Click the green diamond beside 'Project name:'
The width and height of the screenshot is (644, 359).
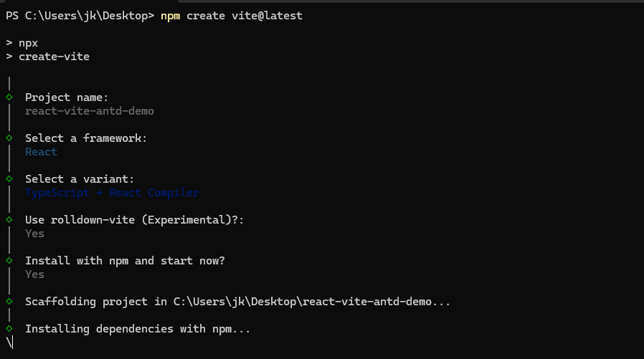9,97
